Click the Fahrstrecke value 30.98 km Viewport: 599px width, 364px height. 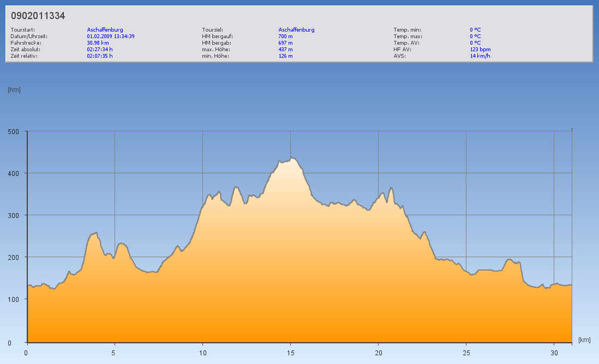[98, 43]
